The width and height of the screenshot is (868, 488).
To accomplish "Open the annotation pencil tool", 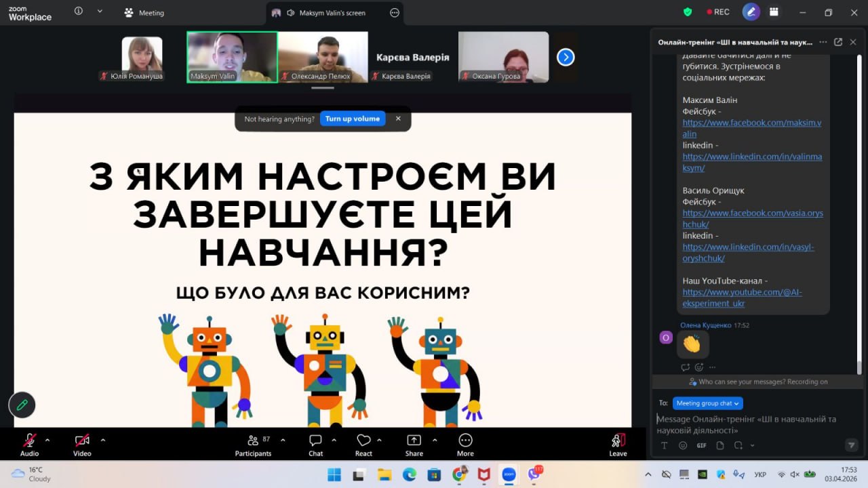I will pyautogui.click(x=22, y=405).
